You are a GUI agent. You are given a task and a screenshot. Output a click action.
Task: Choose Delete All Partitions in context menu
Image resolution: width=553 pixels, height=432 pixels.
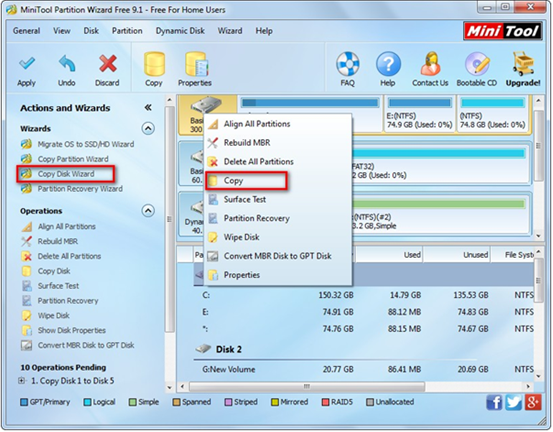click(278, 162)
